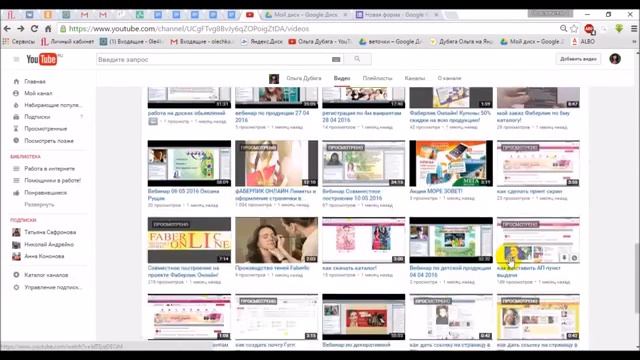Open video title как скачать каталог!

349,268
